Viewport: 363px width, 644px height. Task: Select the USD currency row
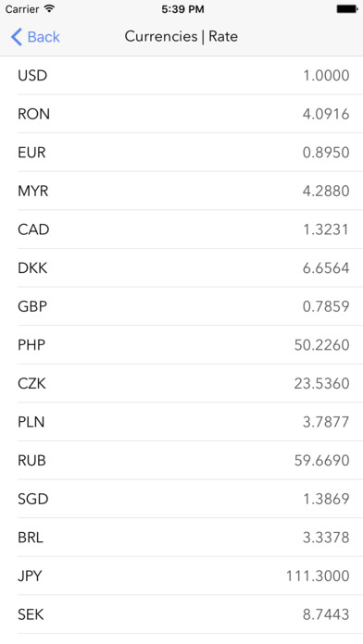point(181,76)
